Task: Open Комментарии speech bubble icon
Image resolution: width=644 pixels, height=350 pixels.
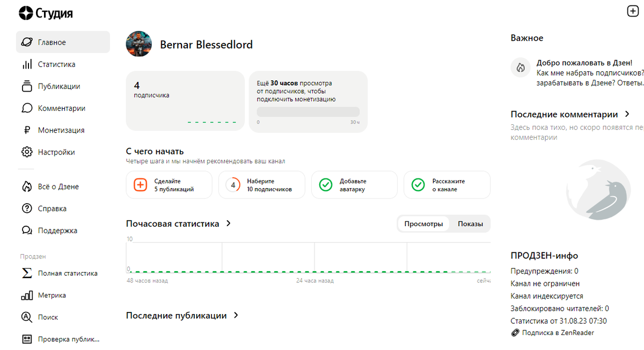Action: click(27, 108)
